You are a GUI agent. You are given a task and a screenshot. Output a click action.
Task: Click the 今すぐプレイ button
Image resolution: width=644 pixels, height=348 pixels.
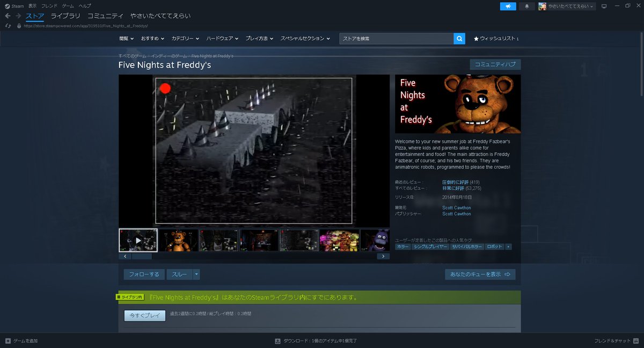[x=145, y=316]
